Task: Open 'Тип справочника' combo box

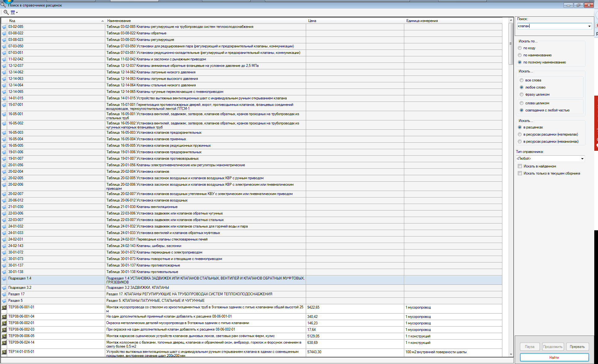Action: 582,159
